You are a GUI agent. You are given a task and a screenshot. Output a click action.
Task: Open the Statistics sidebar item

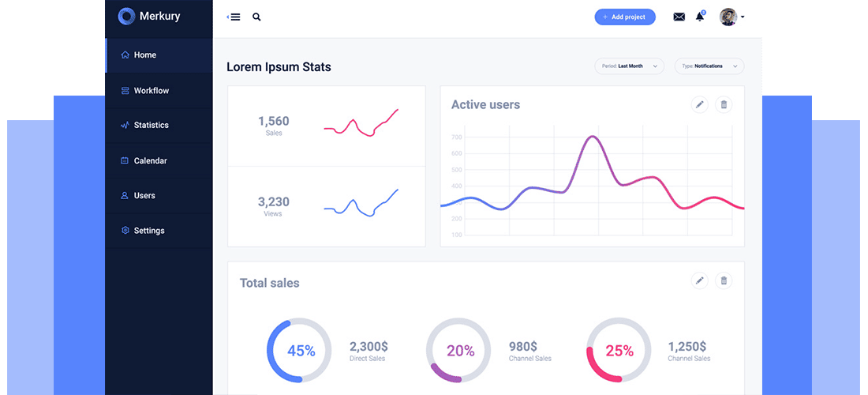click(x=151, y=126)
